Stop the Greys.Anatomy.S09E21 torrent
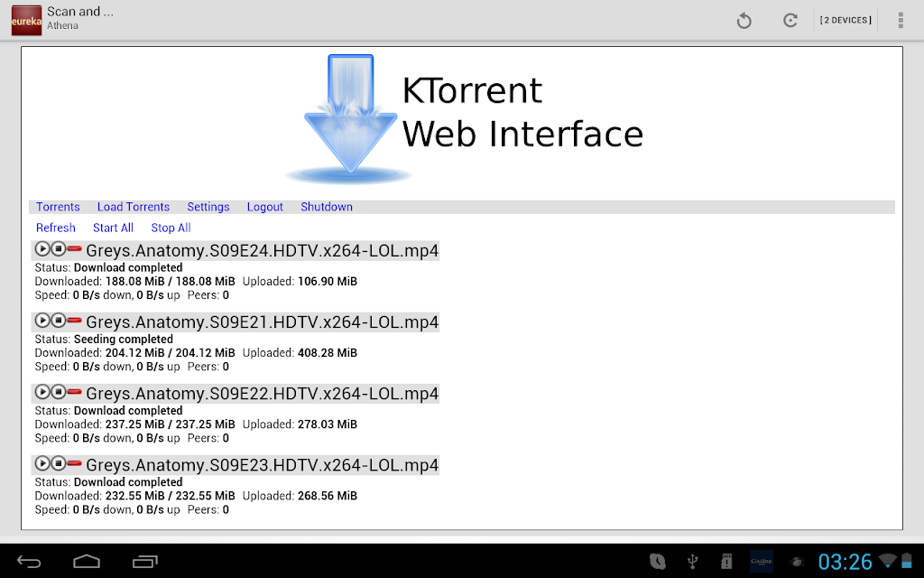924x578 pixels. click(x=59, y=321)
